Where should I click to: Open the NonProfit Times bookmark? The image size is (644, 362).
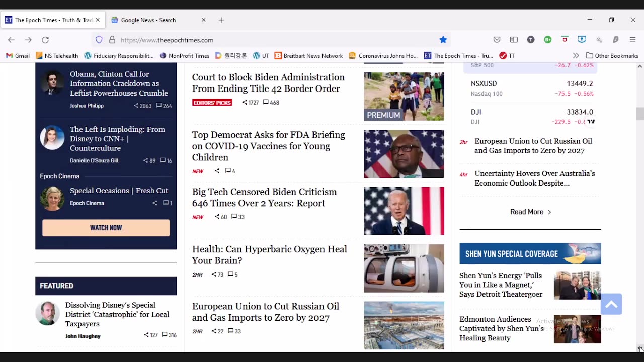coord(184,56)
